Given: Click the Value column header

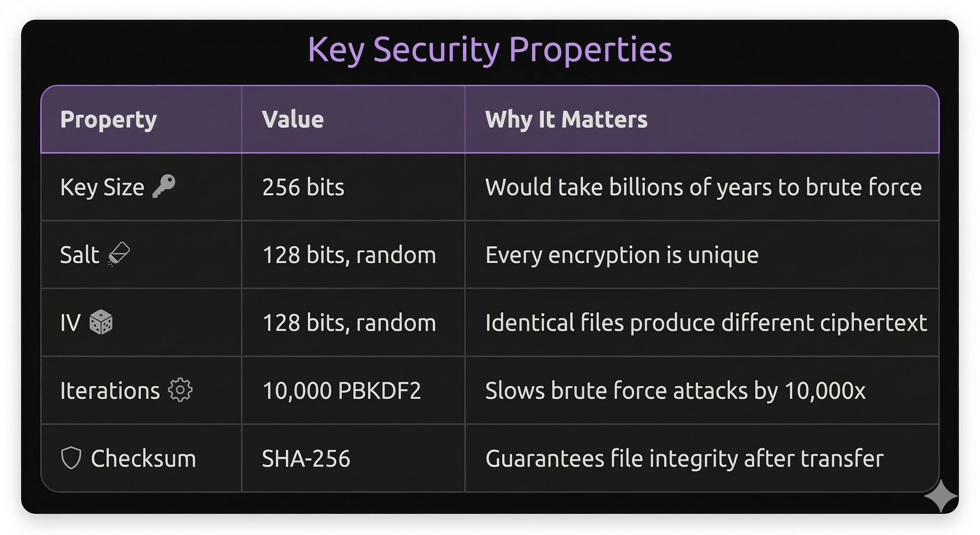Looking at the screenshot, I should coord(293,119).
